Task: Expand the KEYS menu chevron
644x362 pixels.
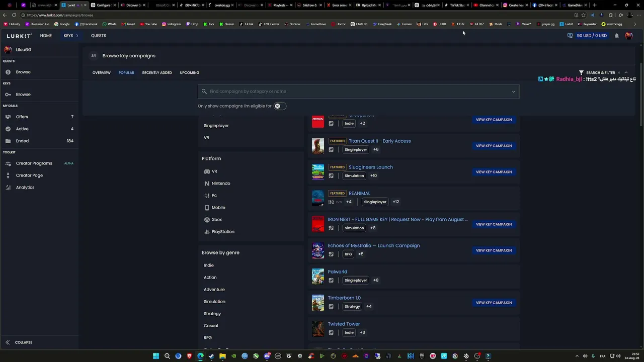Action: [x=77, y=36]
